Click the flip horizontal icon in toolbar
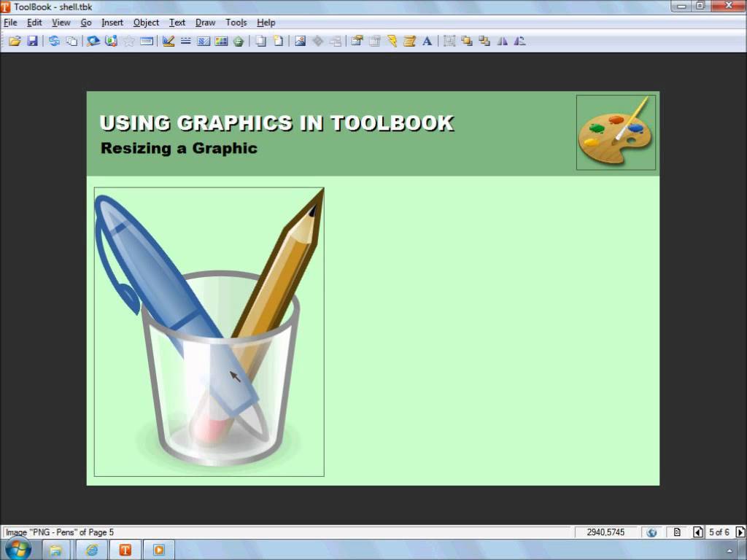This screenshot has width=747, height=560. [x=503, y=41]
